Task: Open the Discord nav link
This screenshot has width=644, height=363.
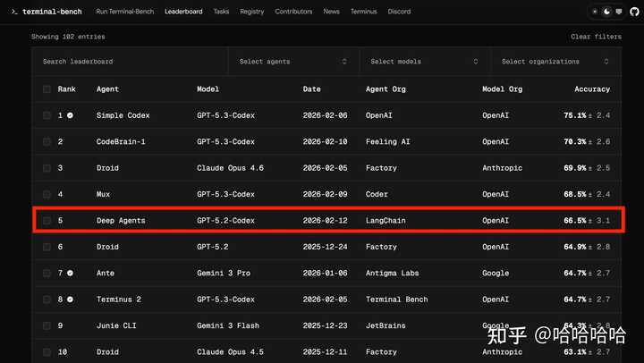Action: [x=399, y=12]
